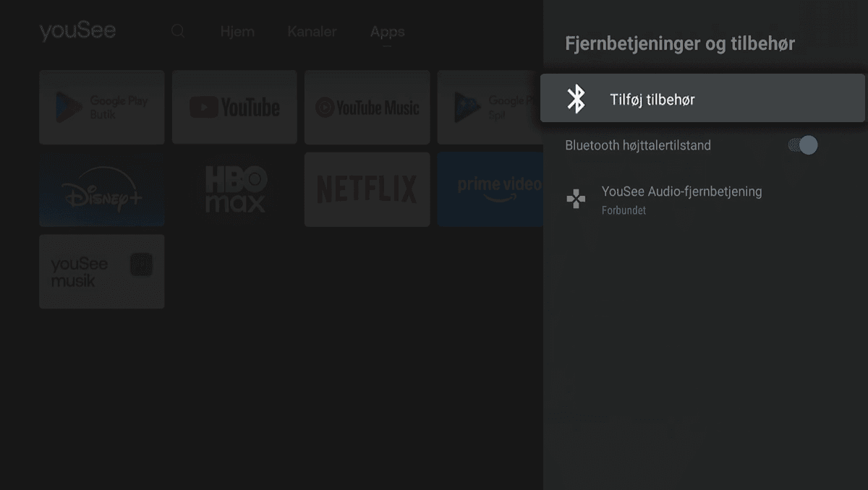Launch the Disney+ app tile

click(102, 189)
